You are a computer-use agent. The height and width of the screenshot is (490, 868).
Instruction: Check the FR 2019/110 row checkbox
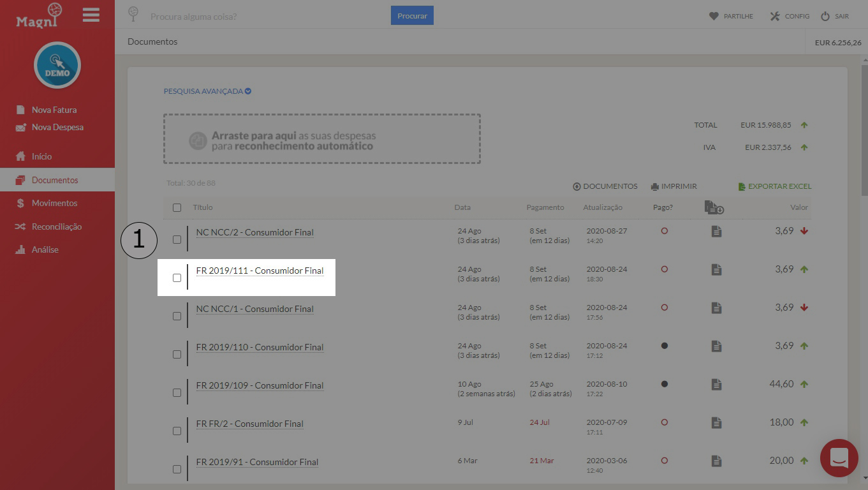(177, 354)
